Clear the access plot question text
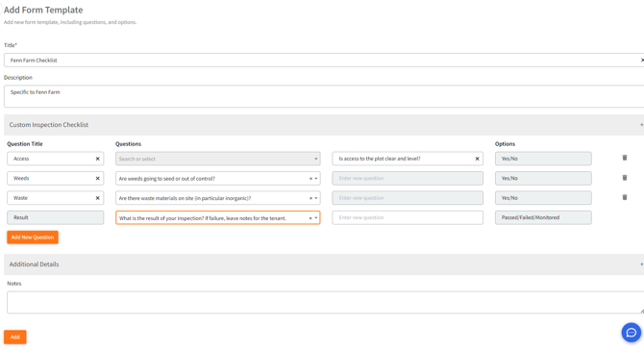644x349 pixels. click(x=478, y=159)
